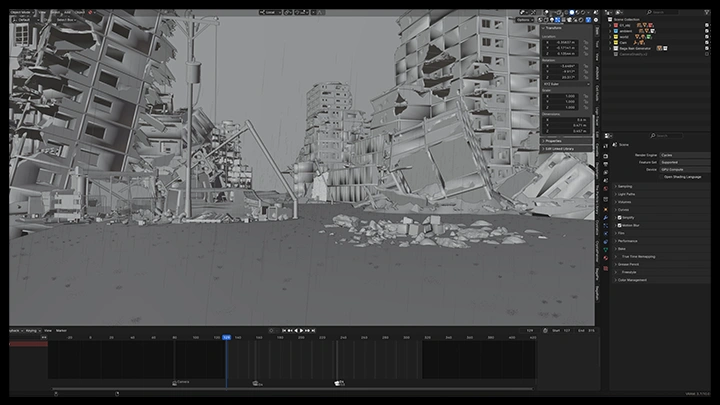Open the orange Object properties tab
Image resolution: width=720 pixels, height=405 pixels.
(606, 209)
